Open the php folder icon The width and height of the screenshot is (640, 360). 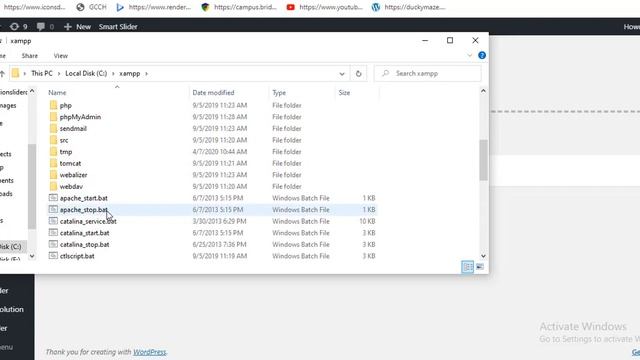(x=53, y=105)
